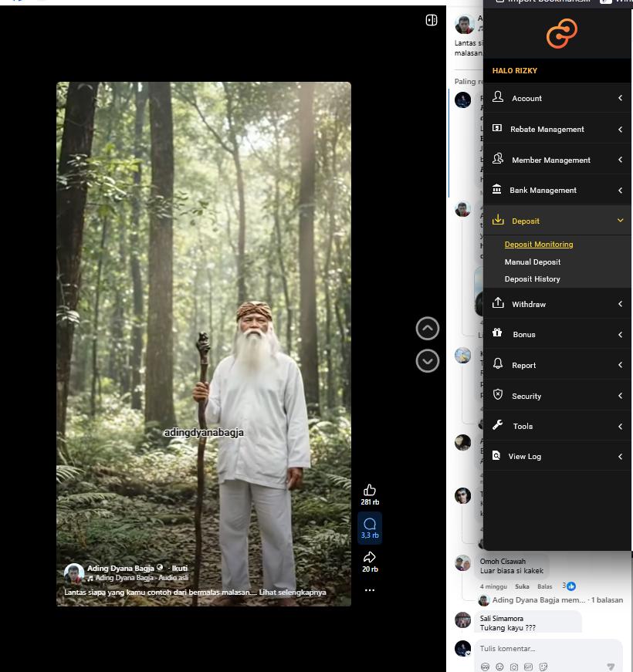Viewport: 633px width, 672px height.
Task: Open the 1 balasan reply thread
Action: pyautogui.click(x=607, y=600)
